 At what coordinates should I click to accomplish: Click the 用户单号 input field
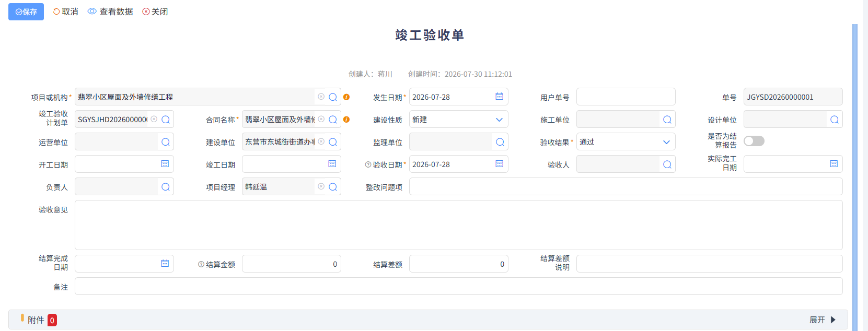click(x=626, y=97)
